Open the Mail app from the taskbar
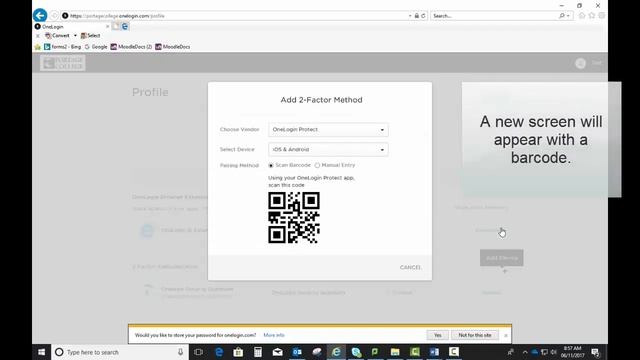This screenshot has height=360, width=640. point(278,352)
